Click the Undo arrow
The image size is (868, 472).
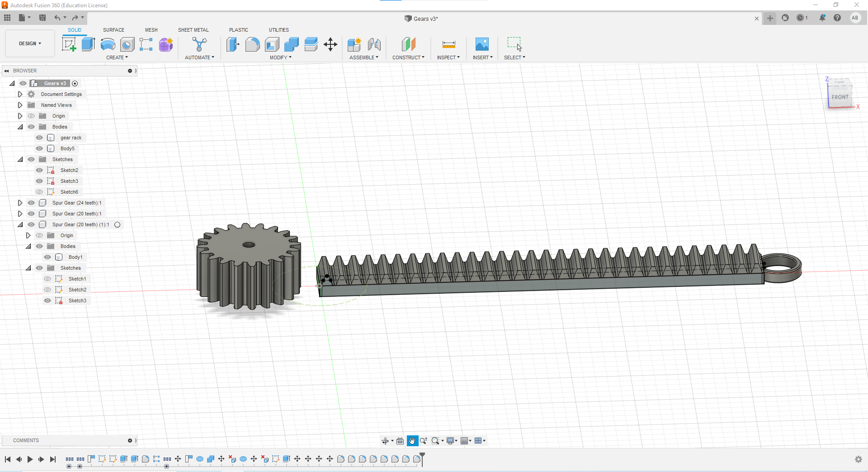pos(57,18)
